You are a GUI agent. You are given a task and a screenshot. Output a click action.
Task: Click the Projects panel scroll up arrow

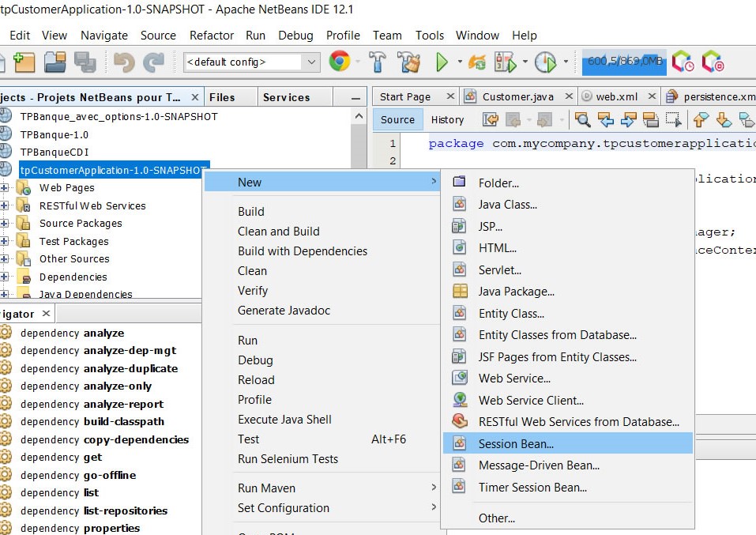359,116
